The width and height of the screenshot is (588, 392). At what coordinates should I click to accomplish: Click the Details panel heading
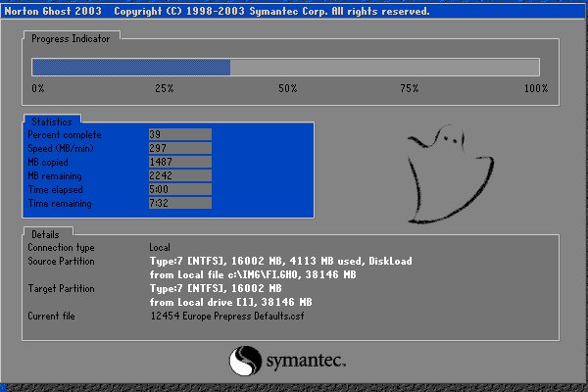click(x=45, y=235)
